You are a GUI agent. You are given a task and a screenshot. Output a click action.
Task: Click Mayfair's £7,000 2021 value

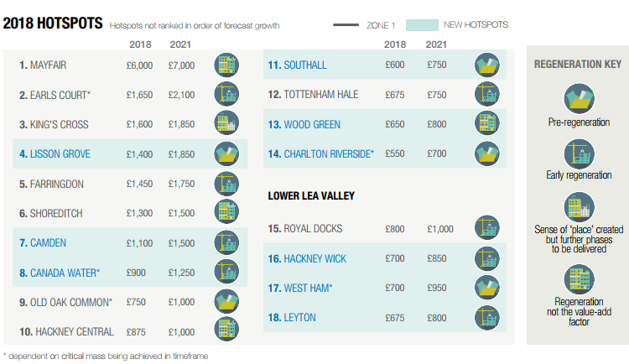coord(181,65)
